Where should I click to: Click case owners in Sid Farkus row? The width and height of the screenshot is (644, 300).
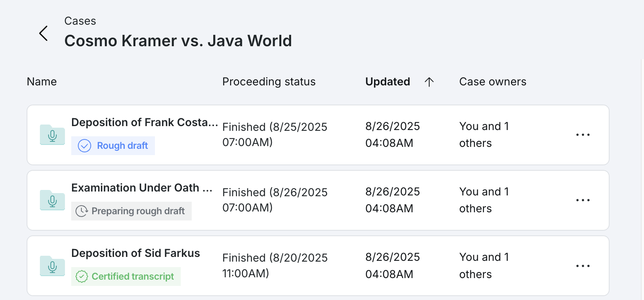click(484, 266)
